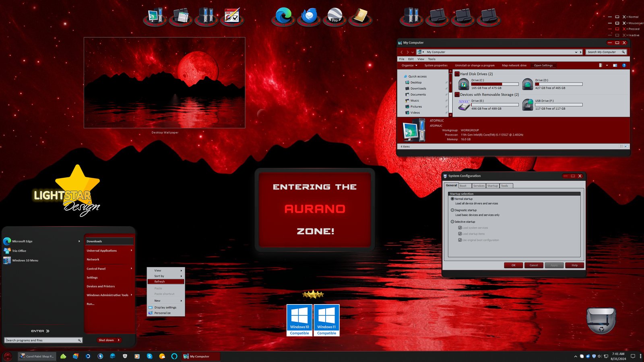The image size is (644, 362).
Task: Open Skype from the taskbar
Action: point(149,356)
